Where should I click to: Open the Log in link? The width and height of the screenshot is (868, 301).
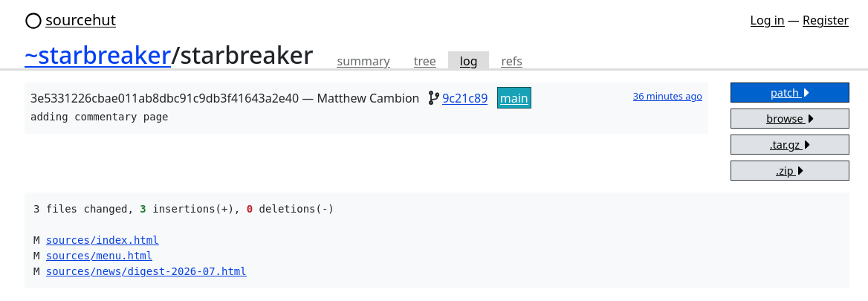(x=767, y=21)
